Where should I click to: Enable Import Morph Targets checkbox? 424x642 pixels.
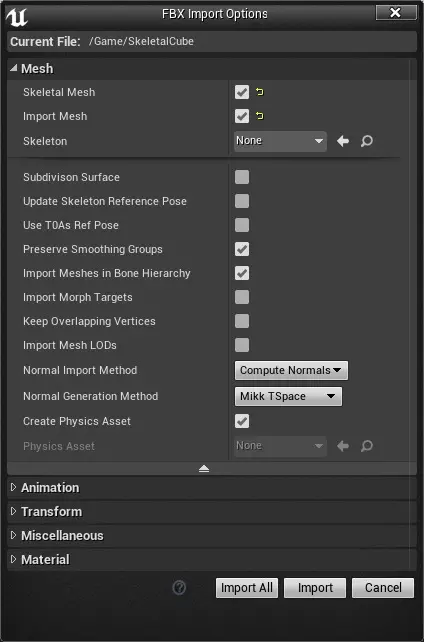click(242, 297)
